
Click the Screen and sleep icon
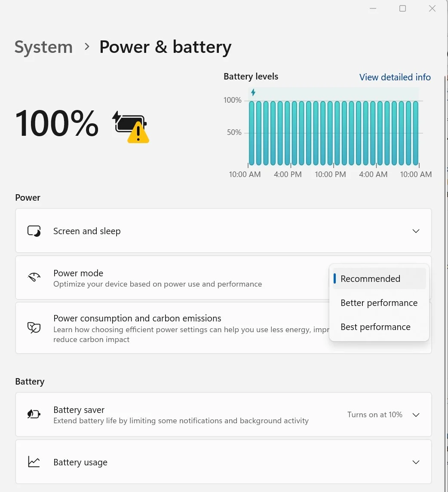coord(34,231)
